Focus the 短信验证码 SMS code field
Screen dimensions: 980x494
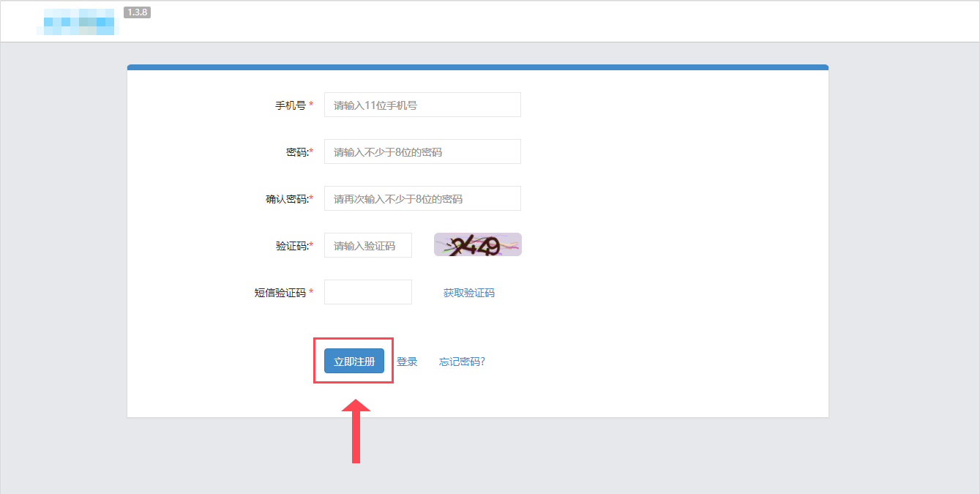(367, 292)
